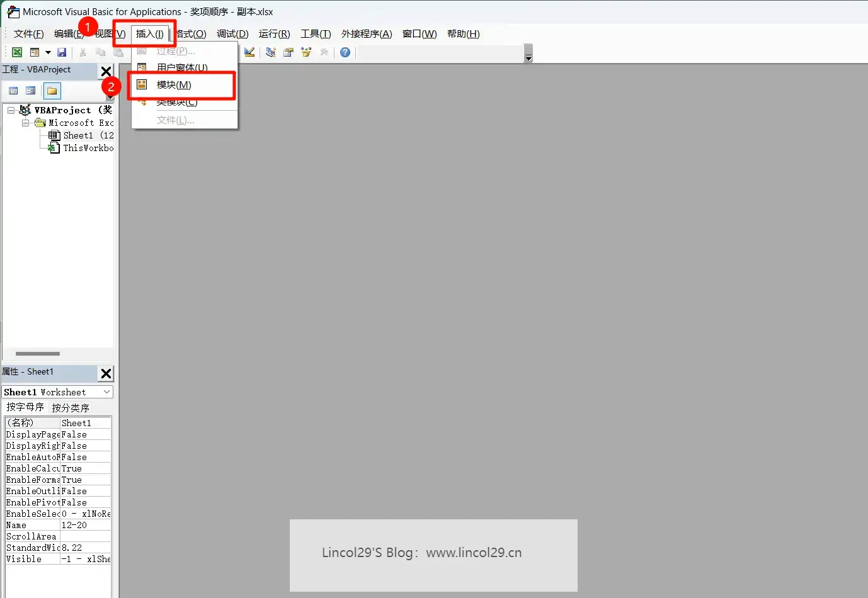Switch to the 按分类序 properties tab
The image size is (868, 598).
[71, 408]
